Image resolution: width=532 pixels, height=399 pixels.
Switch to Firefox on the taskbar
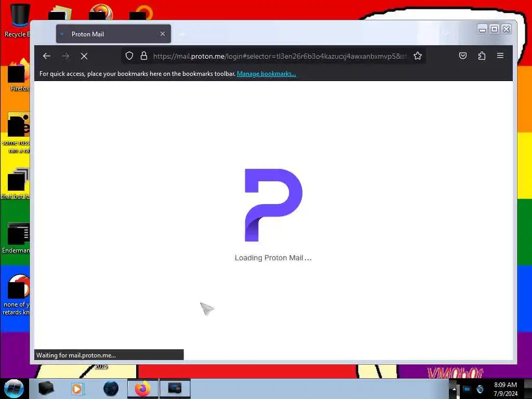tap(143, 389)
